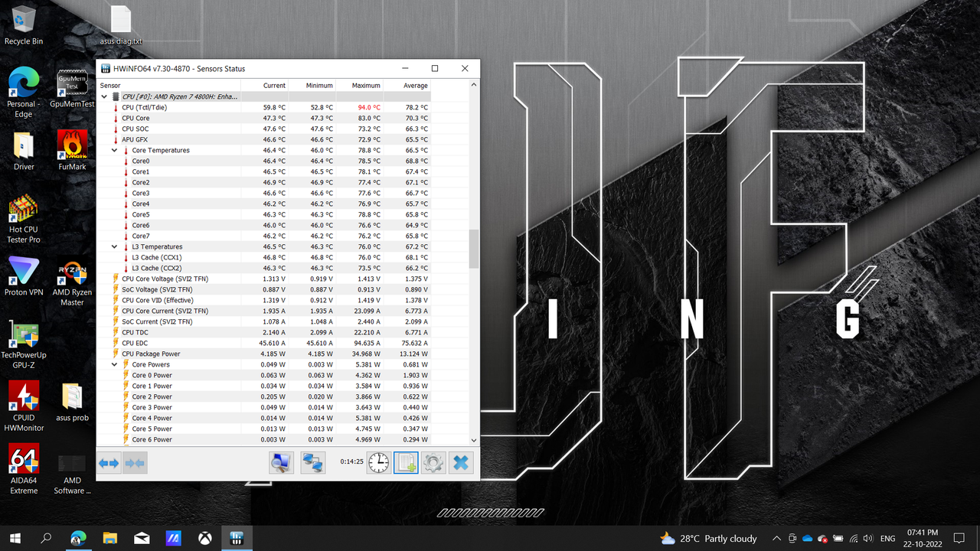The image size is (980, 551).
Task: Open the notification center icon
Action: [x=959, y=538]
